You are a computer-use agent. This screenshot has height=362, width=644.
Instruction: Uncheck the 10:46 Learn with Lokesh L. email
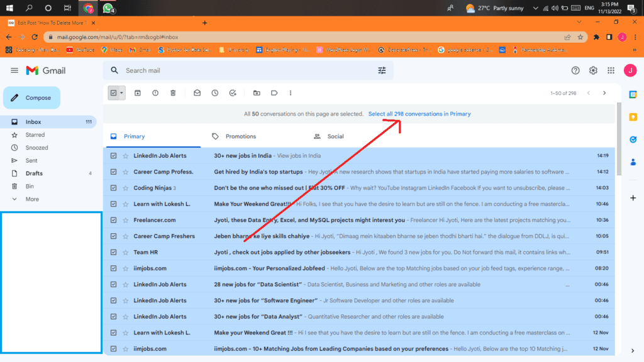(113, 204)
